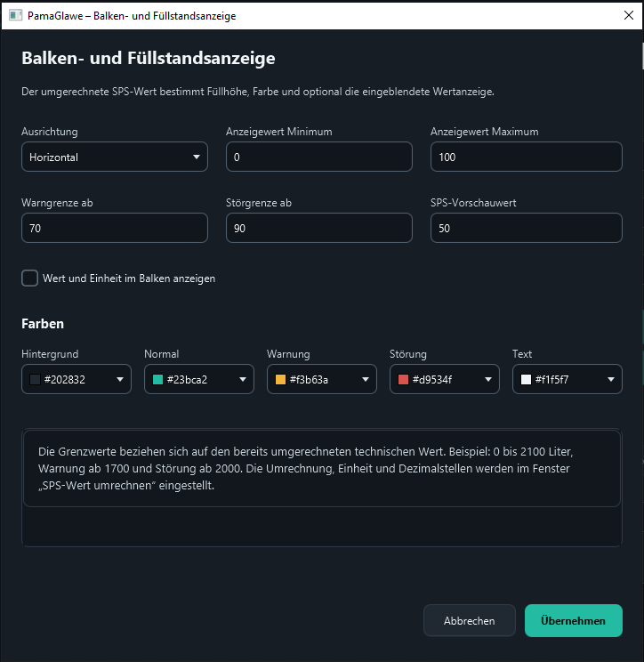This screenshot has height=662, width=644.
Task: Open the Störung color dropdown #d9534f
Action: pyautogui.click(x=445, y=379)
